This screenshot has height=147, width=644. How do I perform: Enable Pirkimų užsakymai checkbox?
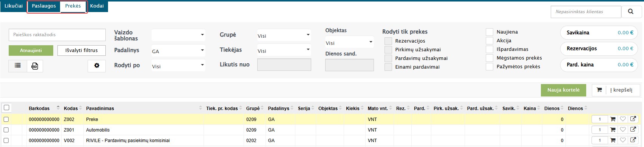click(388, 49)
